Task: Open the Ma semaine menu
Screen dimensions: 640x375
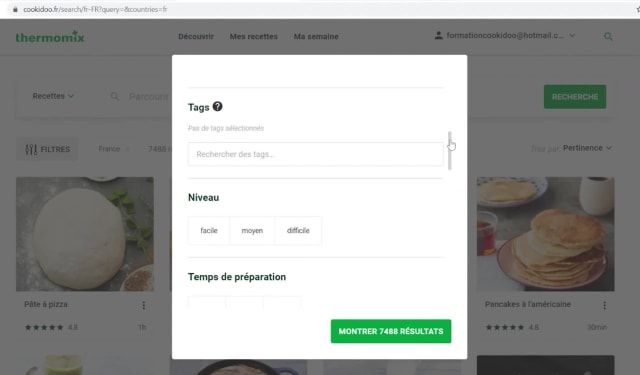Action: tap(316, 36)
